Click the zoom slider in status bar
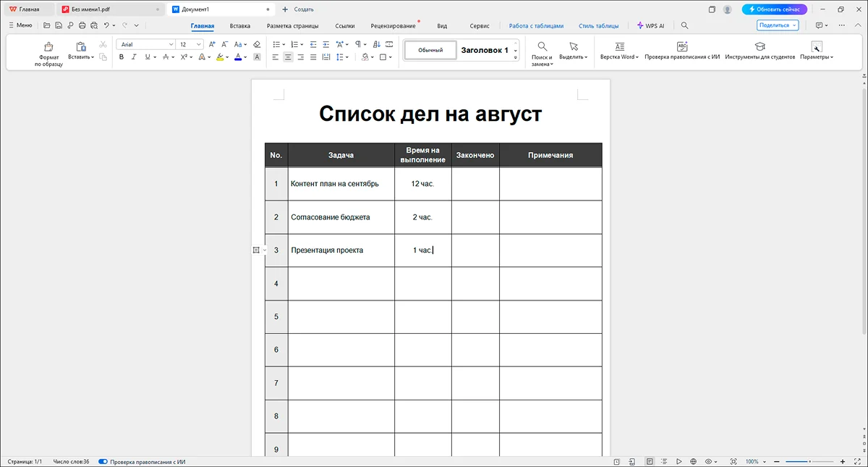This screenshot has height=467, width=868. 809,461
